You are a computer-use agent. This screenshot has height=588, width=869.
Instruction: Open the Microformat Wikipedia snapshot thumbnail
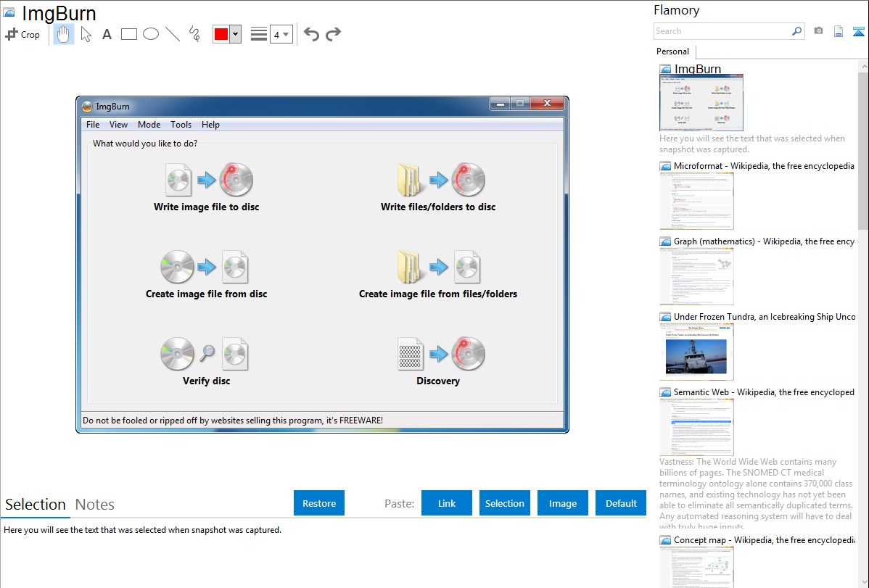point(696,201)
